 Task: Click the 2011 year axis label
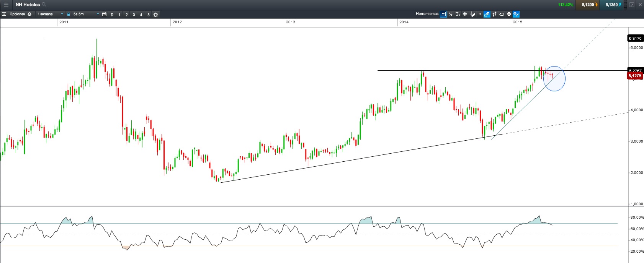(64, 22)
